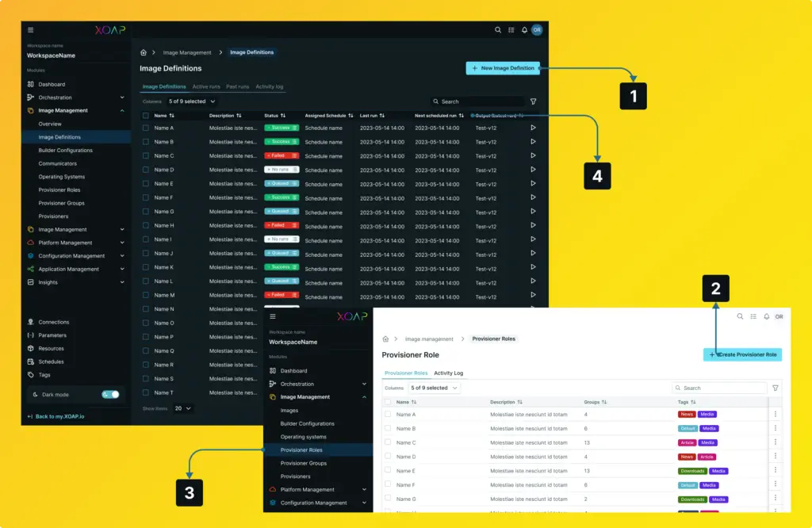
Task: Click the search icon in dark top bar
Action: 498,30
